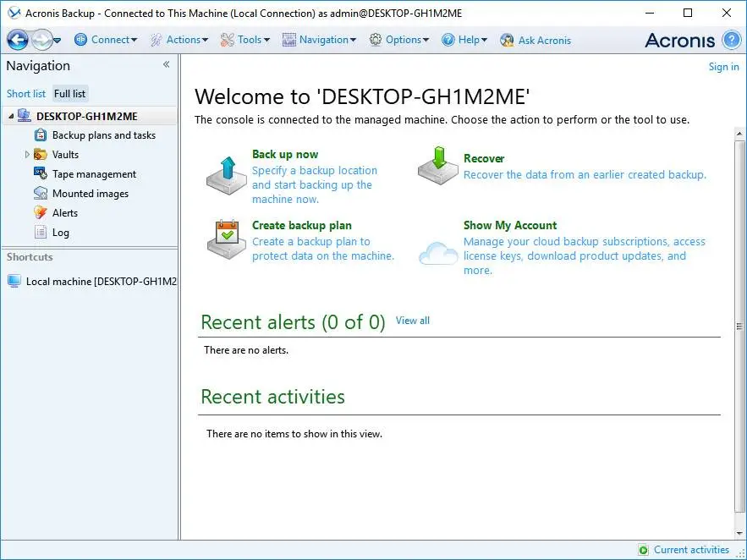Click the Ask Acronis support agent icon
The image size is (747, 560).
pyautogui.click(x=507, y=40)
